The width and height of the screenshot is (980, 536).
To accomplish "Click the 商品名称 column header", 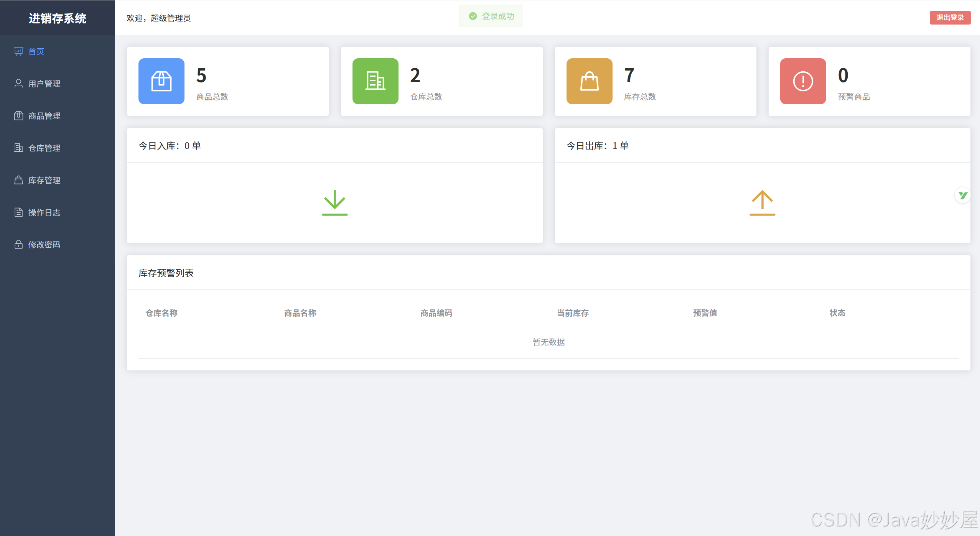I will pos(300,313).
